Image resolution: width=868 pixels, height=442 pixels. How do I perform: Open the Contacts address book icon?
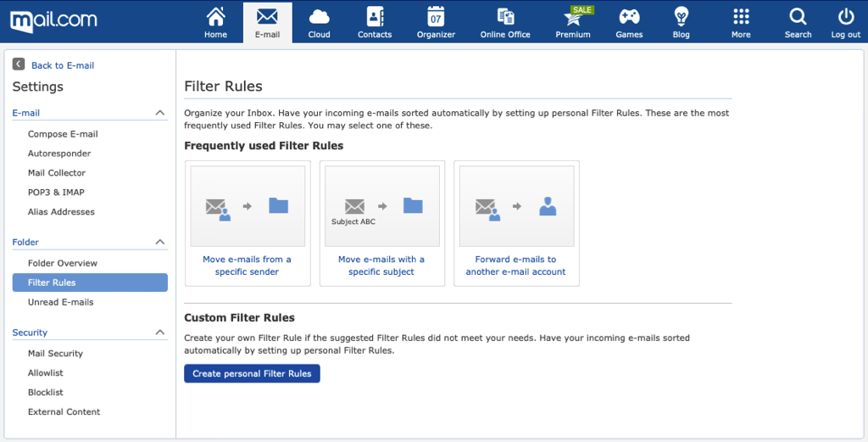[375, 17]
